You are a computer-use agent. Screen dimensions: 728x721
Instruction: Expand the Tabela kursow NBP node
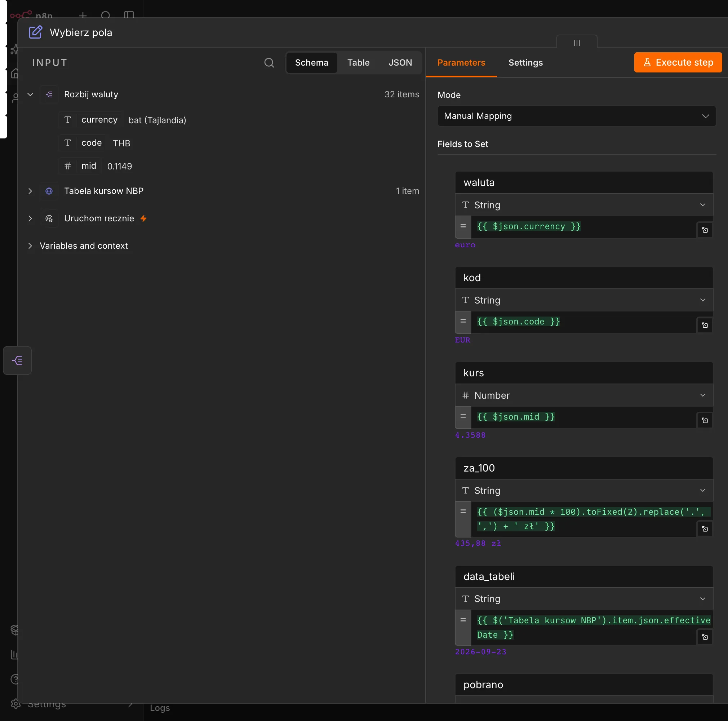click(x=30, y=191)
